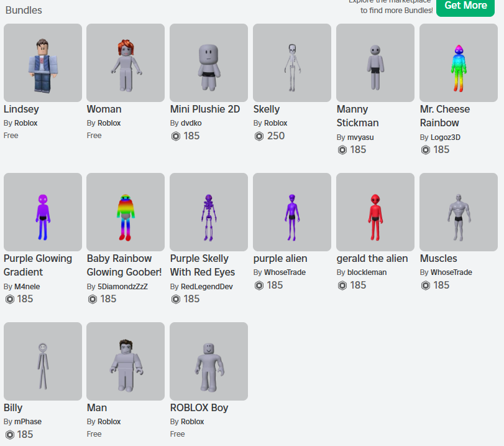Click Robux icon next to 250
Viewport: 504px width, 446px height.
[x=259, y=136]
